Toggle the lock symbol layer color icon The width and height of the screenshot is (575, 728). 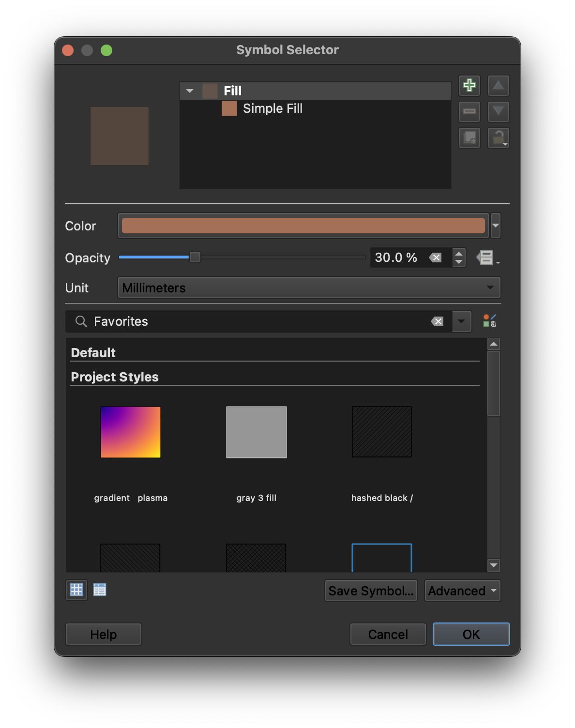pos(498,138)
